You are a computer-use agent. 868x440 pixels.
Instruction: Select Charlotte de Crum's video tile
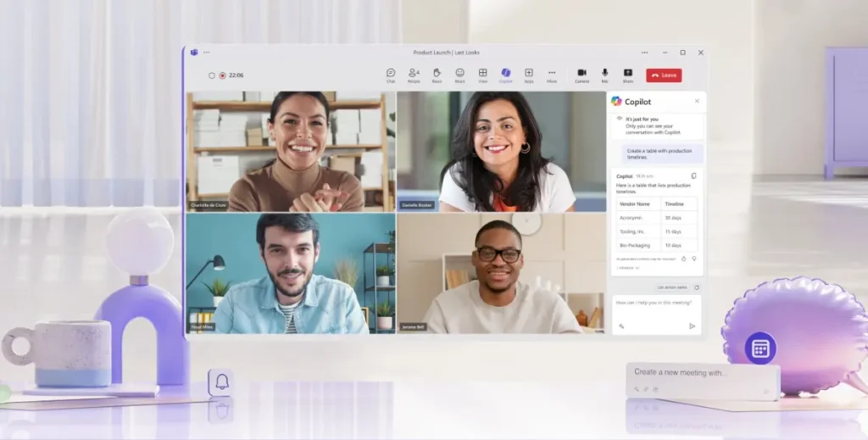[292, 152]
